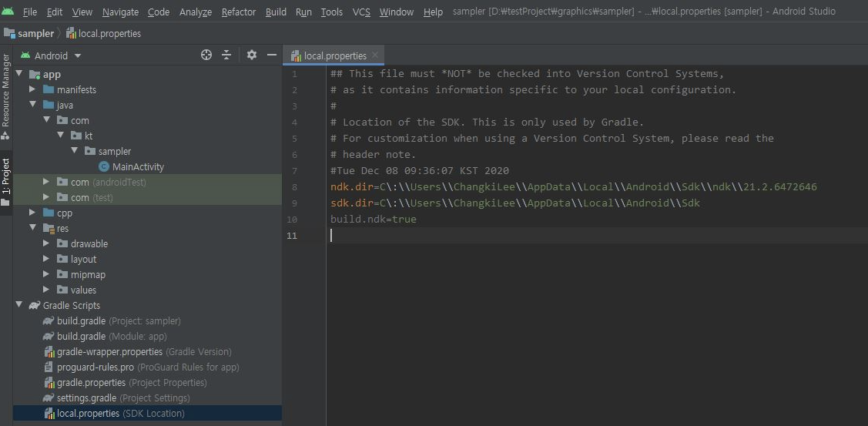868x426 pixels.
Task: Expand com (androidTest) package
Action: (46, 182)
